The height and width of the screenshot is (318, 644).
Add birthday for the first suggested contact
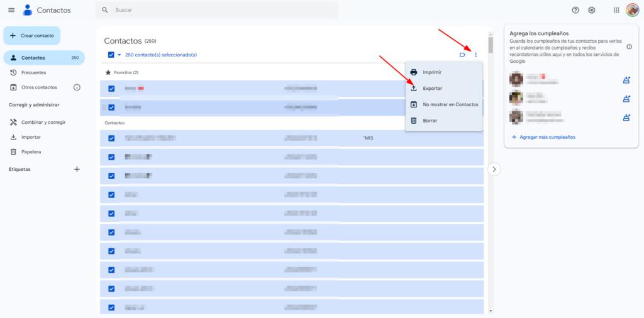626,80
